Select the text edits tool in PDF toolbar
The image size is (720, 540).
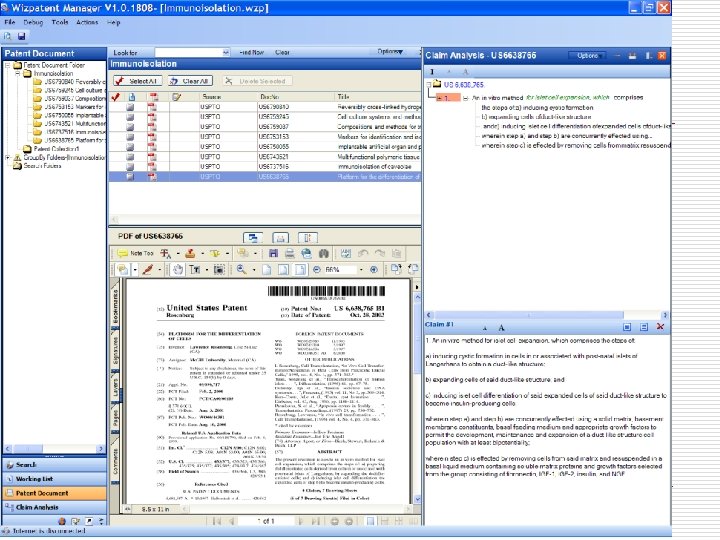coord(165,253)
